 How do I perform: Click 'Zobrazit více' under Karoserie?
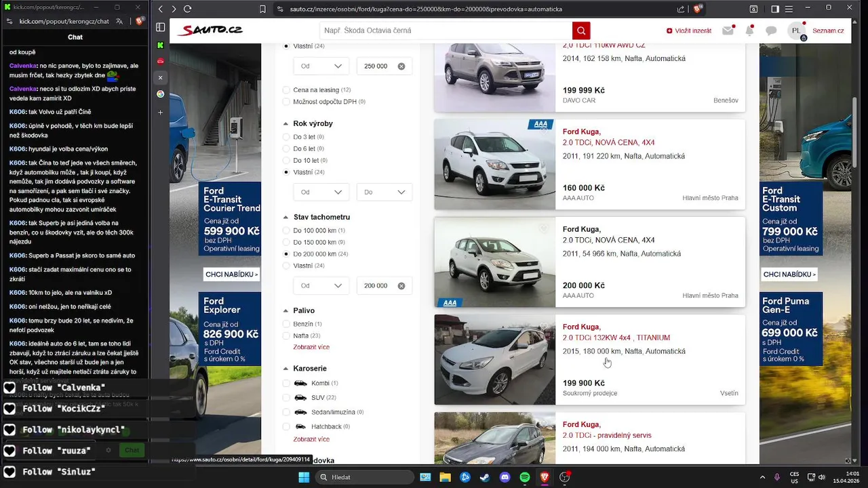[x=311, y=439]
